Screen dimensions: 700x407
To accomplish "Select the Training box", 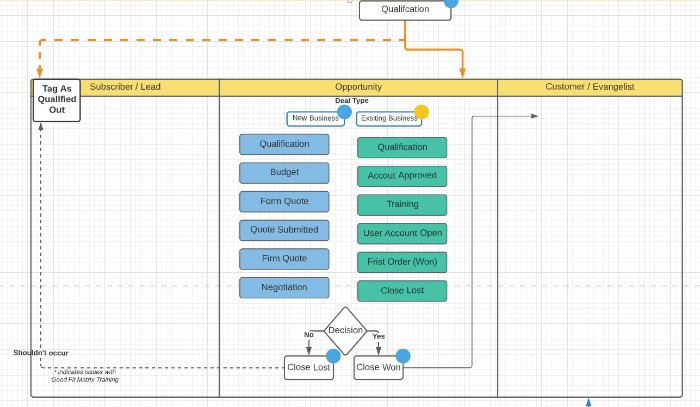I will tap(402, 205).
